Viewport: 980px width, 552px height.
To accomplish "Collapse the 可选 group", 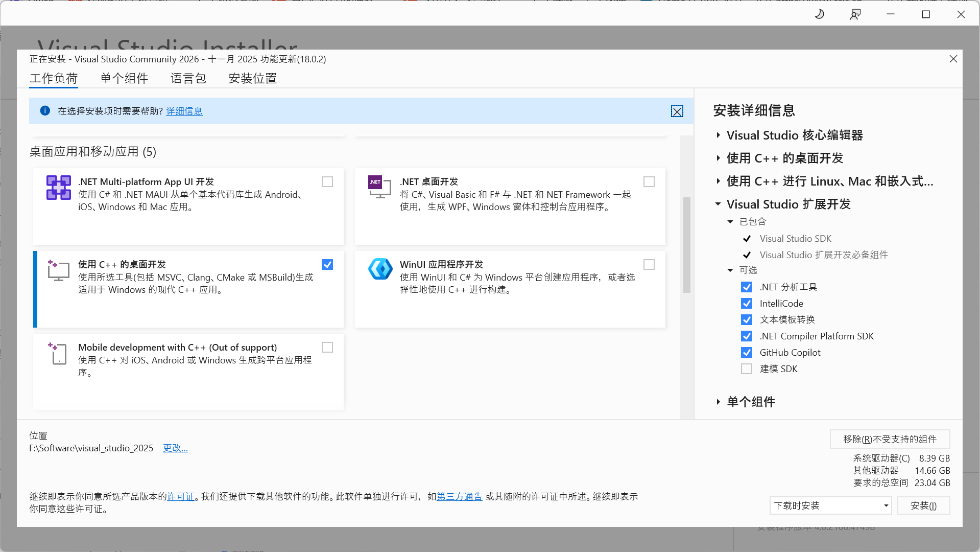I will (x=730, y=270).
